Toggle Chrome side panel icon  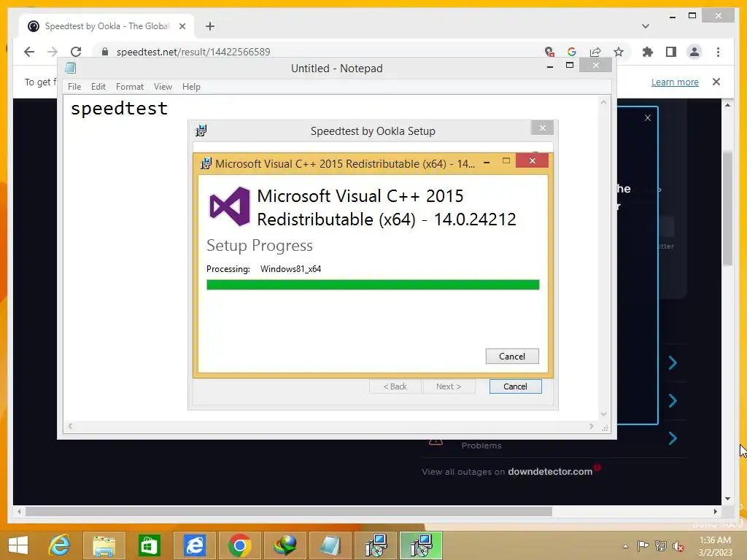tap(671, 52)
